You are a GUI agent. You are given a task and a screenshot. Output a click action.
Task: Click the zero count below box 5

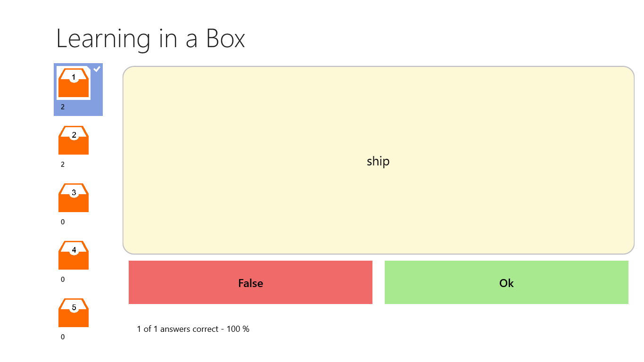coord(63,337)
